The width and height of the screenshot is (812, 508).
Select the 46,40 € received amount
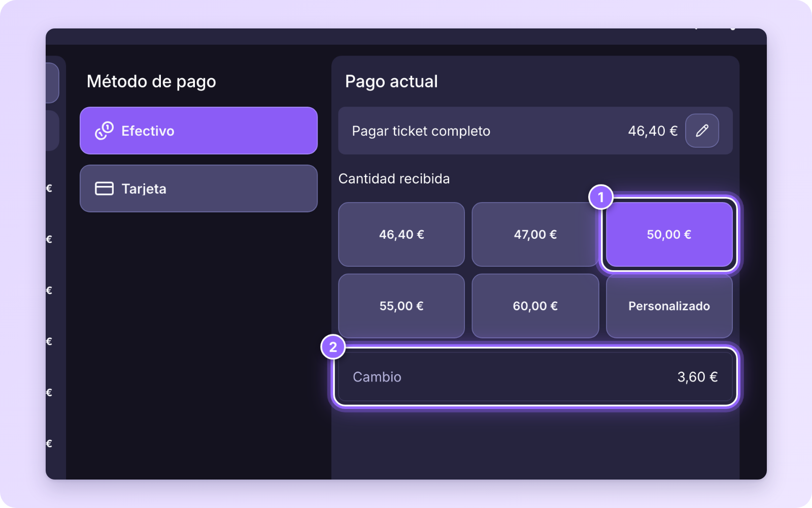point(401,234)
